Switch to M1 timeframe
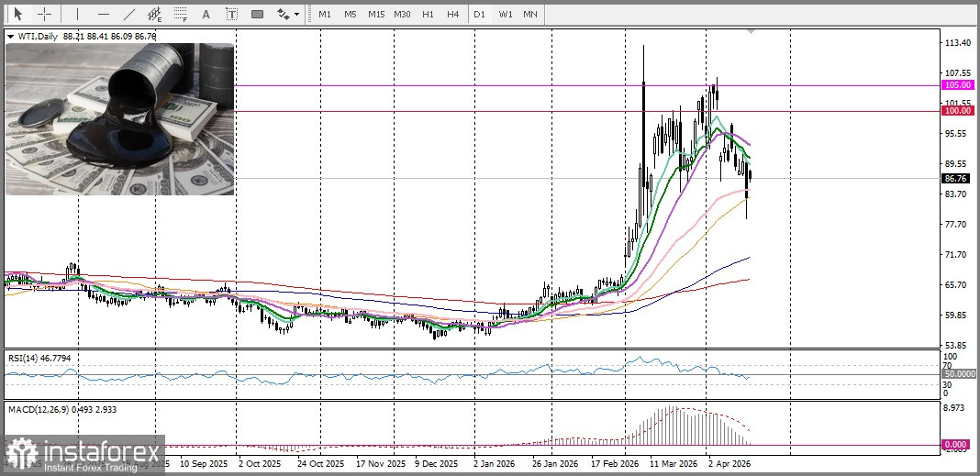980x476 pixels. click(325, 14)
